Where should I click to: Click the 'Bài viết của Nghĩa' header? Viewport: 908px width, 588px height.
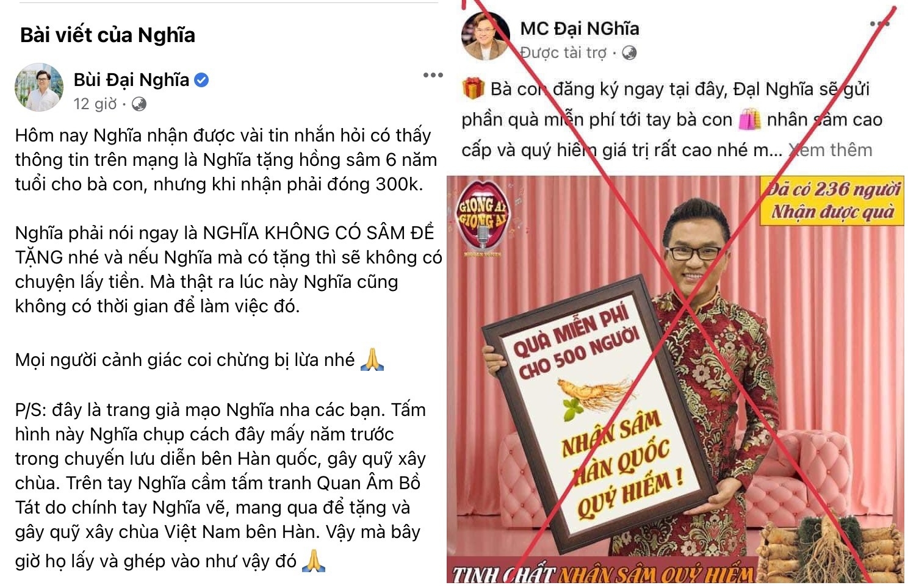pos(107,35)
